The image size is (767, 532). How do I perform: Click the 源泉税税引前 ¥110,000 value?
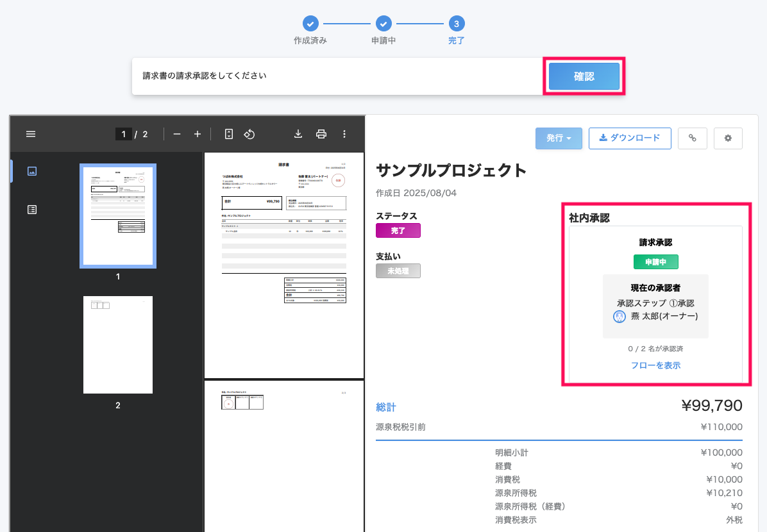click(721, 427)
